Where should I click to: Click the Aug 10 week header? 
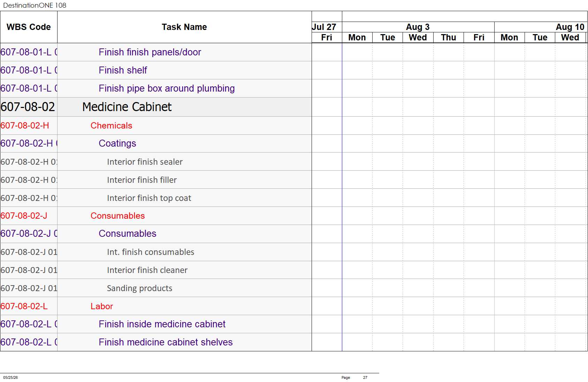(x=570, y=27)
